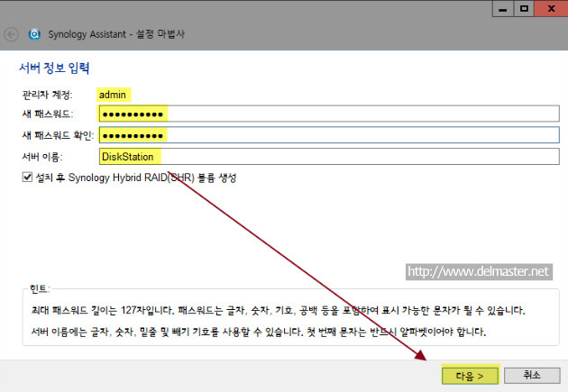The image size is (568, 392).
Task: Click the back arrow in the wizard
Action: pos(11,35)
